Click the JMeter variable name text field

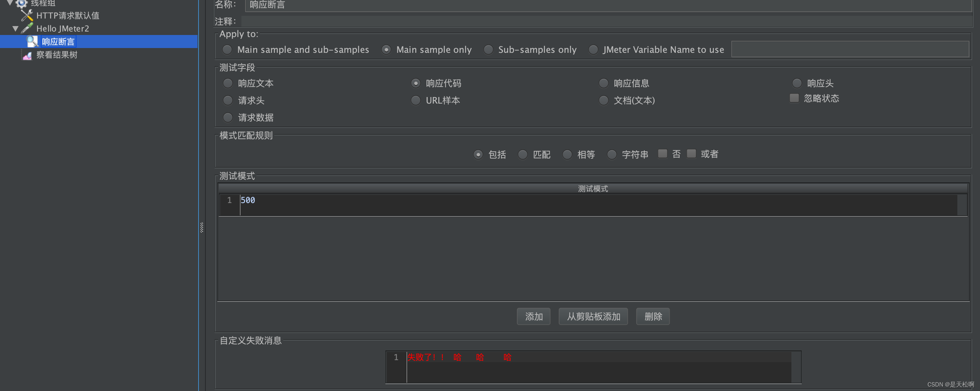pyautogui.click(x=850, y=49)
